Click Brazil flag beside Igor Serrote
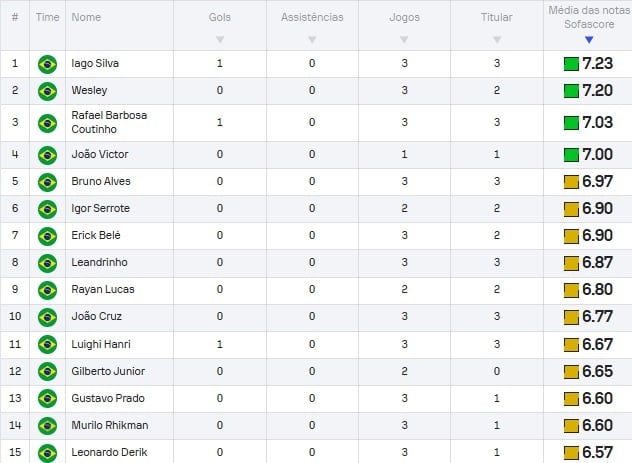Screen dimensions: 632x463 coord(46,209)
